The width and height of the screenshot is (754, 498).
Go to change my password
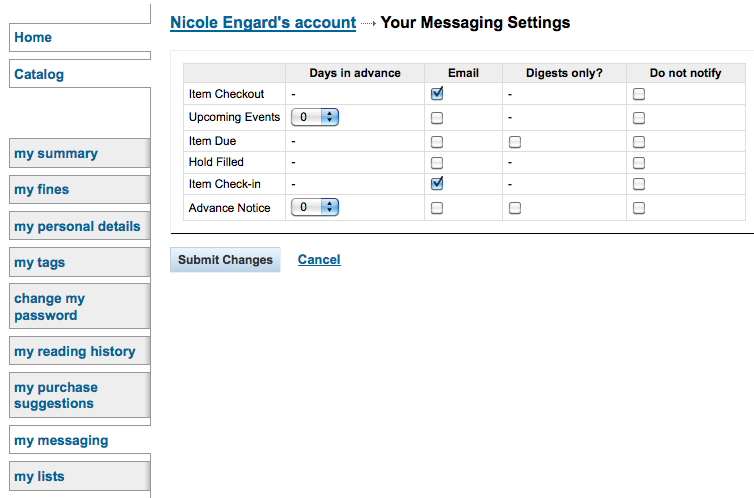click(x=80, y=306)
